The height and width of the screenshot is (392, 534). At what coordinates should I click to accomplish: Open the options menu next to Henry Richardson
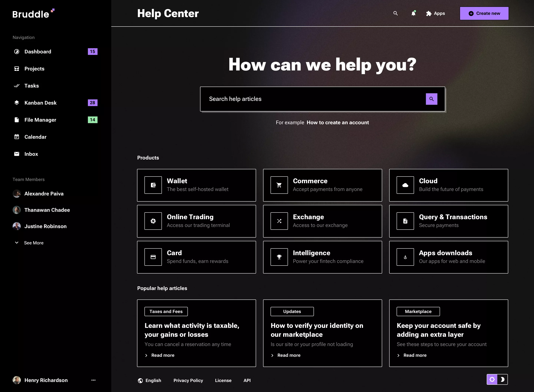[93, 380]
